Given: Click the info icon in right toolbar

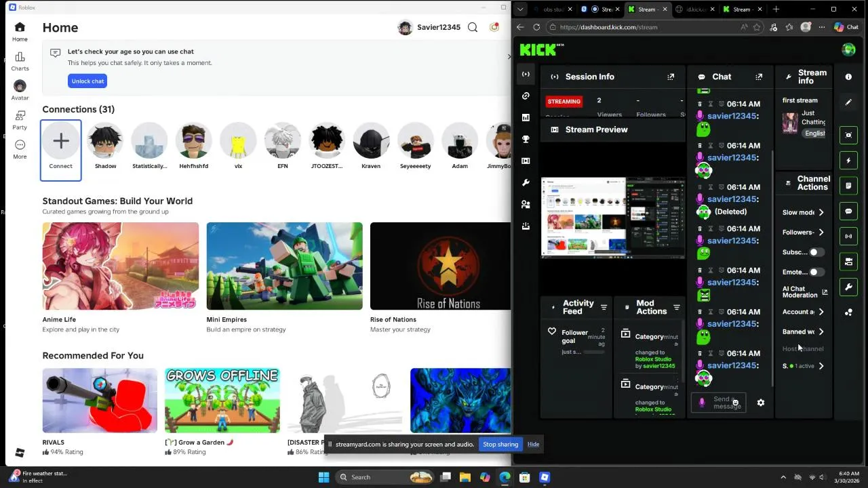Looking at the screenshot, I should coord(848,77).
